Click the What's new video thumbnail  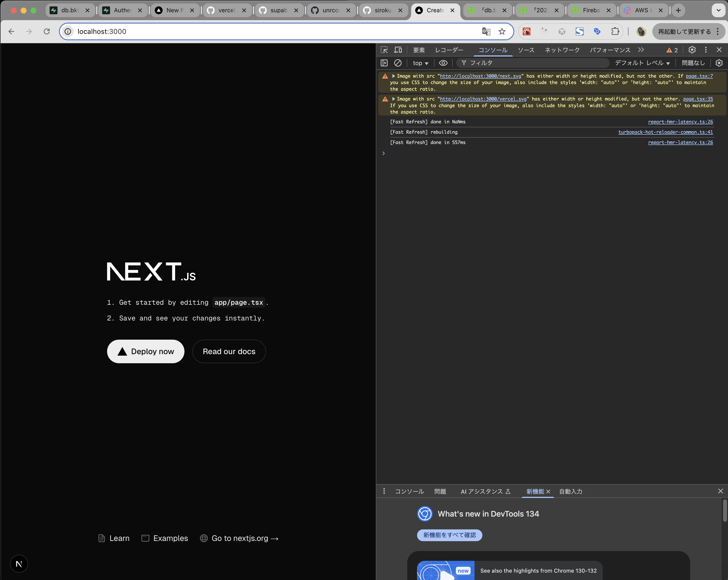(x=446, y=571)
